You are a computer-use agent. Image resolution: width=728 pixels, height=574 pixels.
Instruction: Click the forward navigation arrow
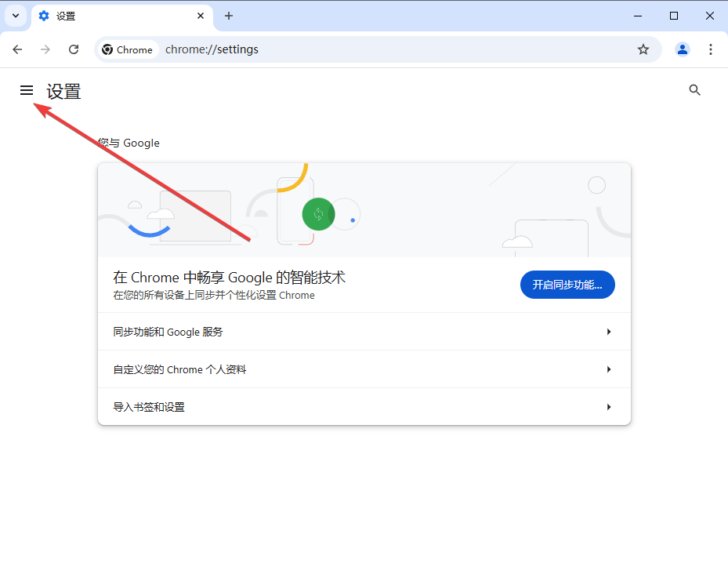pyautogui.click(x=45, y=49)
